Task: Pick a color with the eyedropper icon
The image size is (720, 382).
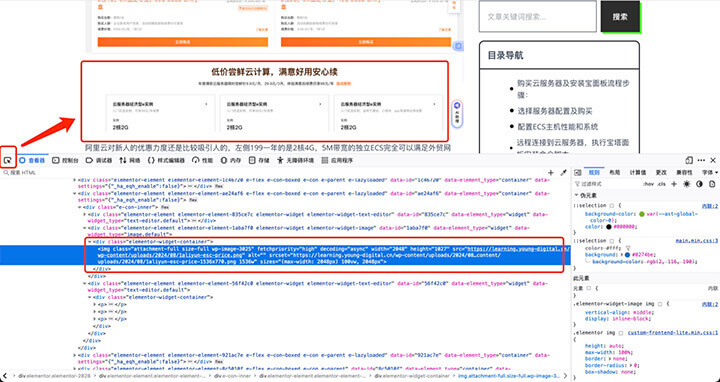Action: 563,173
